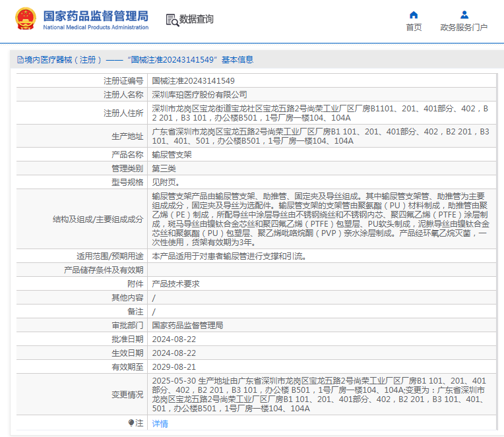Screen dimensions: 504x437
Task: Open the 数据查询 link
Action: tap(196, 19)
